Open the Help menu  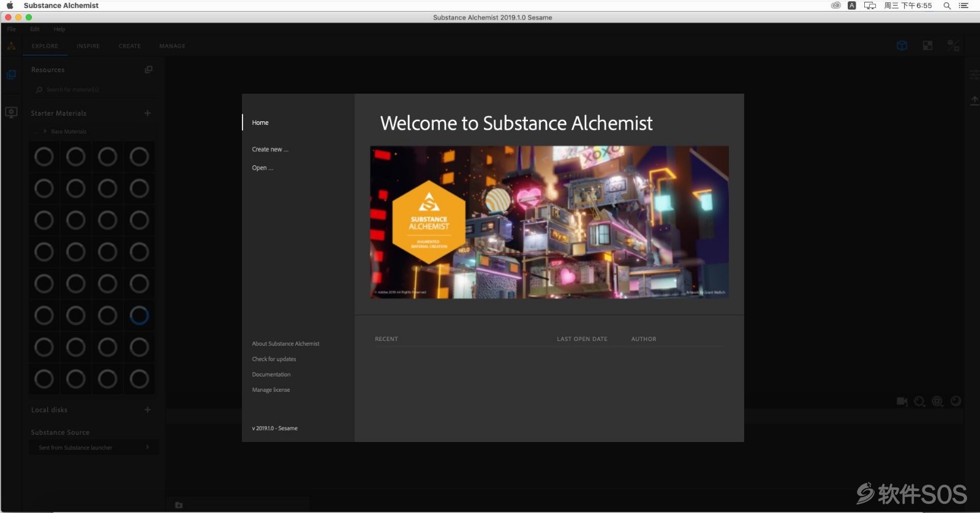point(59,29)
